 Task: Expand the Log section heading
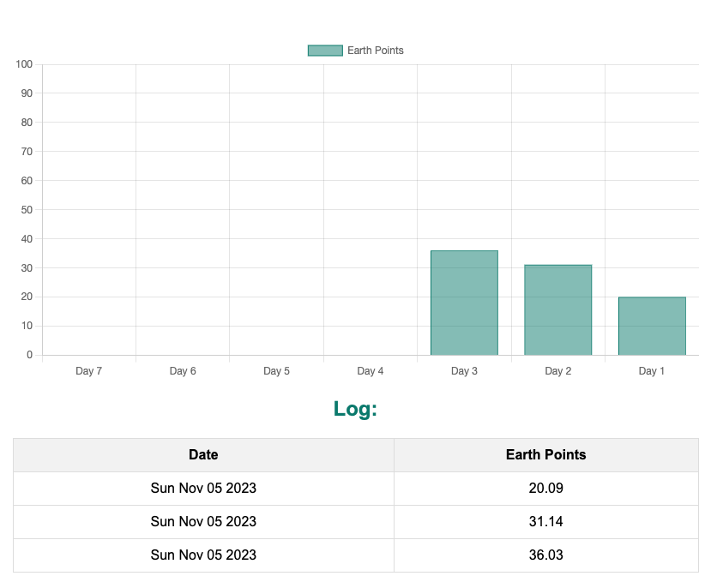356,409
